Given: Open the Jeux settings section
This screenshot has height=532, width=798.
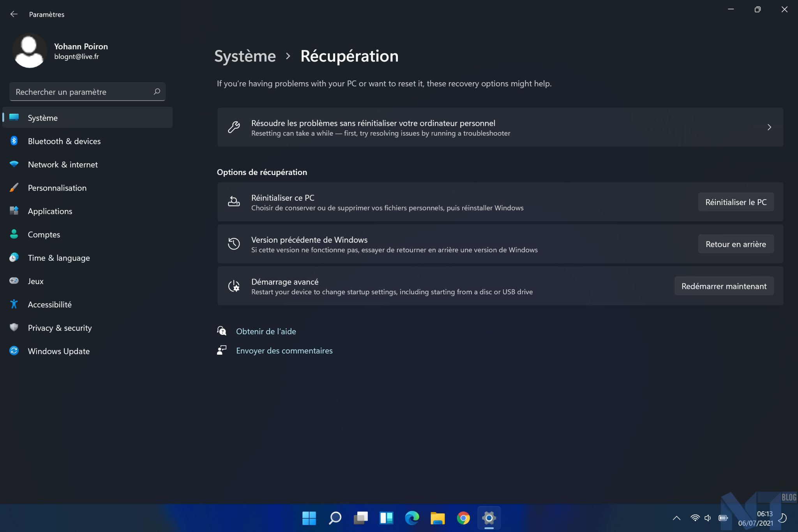Looking at the screenshot, I should coord(35,281).
